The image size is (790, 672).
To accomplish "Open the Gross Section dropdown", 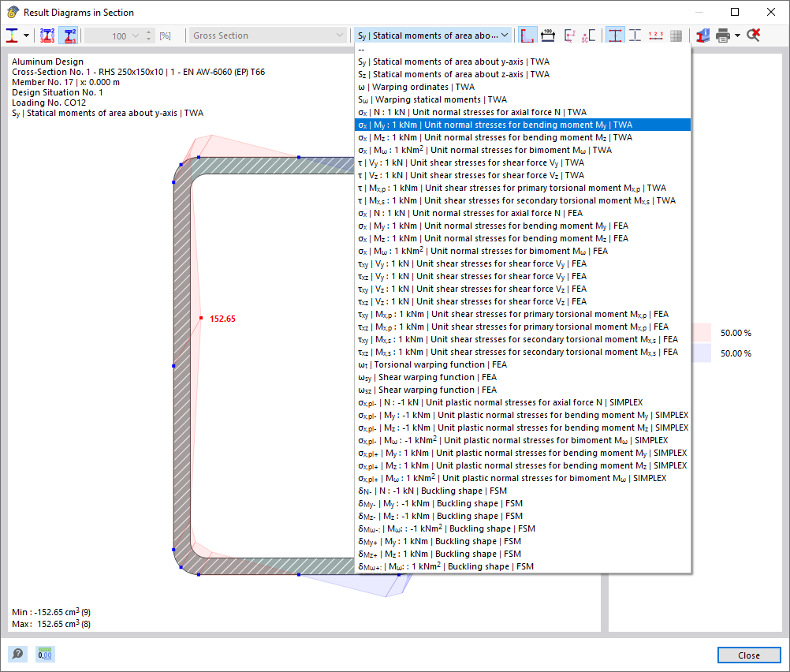I will click(x=267, y=35).
